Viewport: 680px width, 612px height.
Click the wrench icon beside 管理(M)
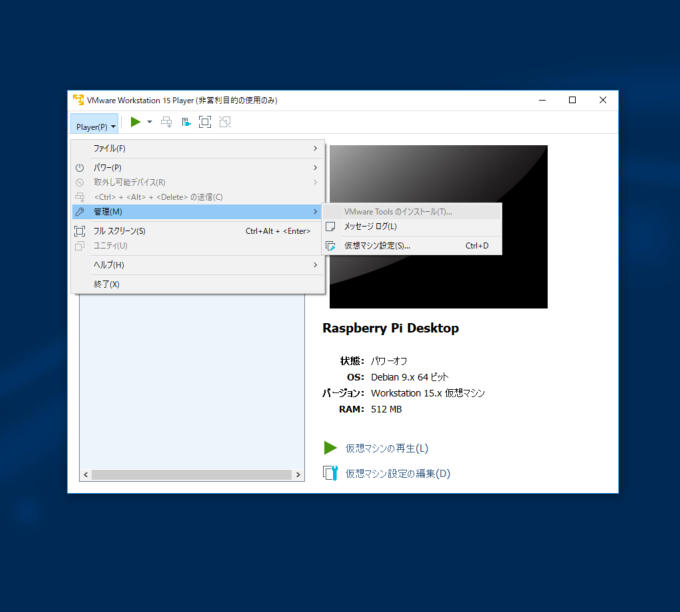click(x=80, y=212)
